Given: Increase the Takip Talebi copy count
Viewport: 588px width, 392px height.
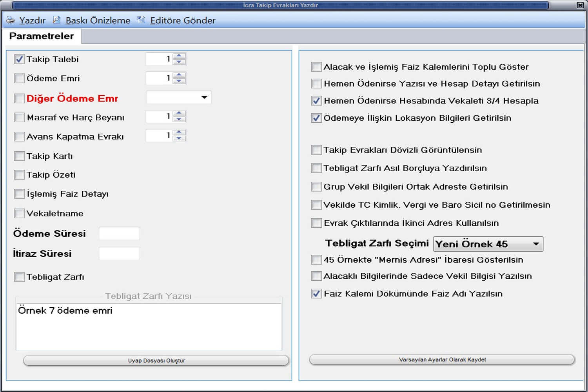Looking at the screenshot, I should click(179, 56).
